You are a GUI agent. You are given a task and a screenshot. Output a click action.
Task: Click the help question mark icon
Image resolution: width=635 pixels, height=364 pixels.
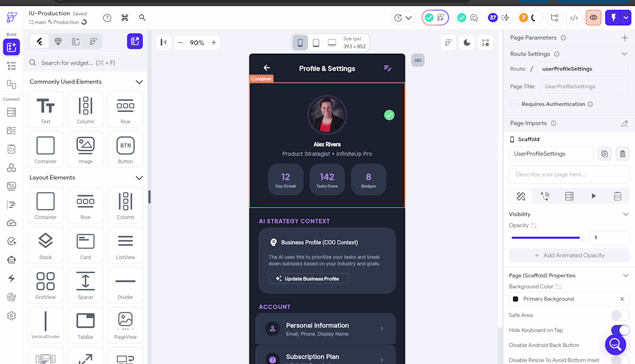107,18
